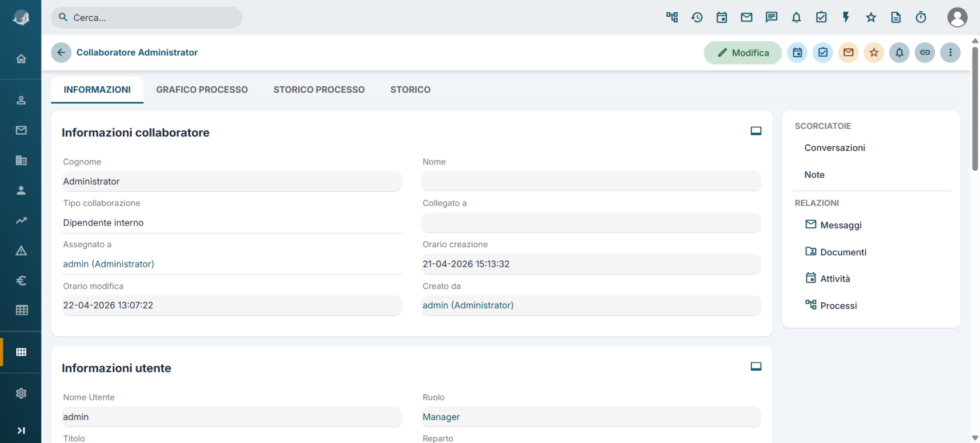Go to home in the sidebar
This screenshot has height=443, width=980.
(21, 59)
